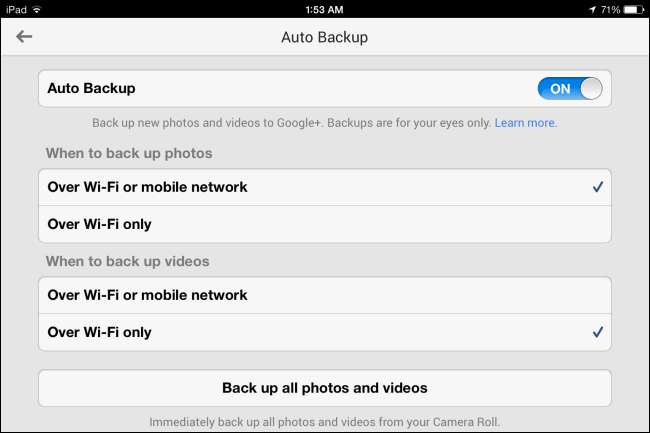Viewport: 650px width, 433px height.
Task: Tap Back up all photos and videos
Action: (x=325, y=388)
